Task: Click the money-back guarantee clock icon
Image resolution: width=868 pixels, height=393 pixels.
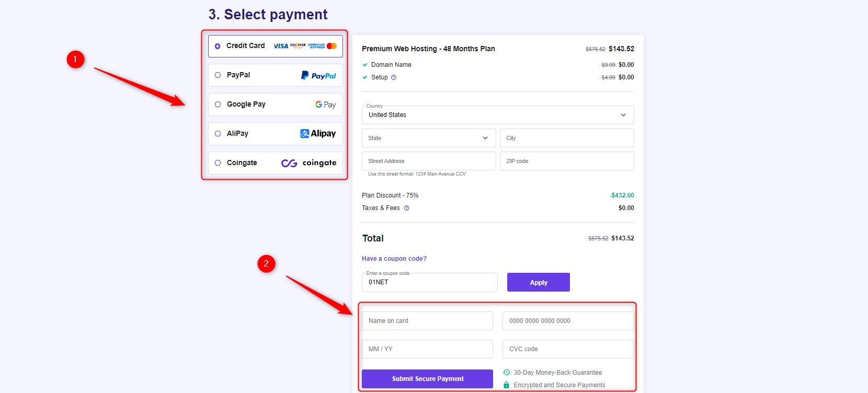Action: [506, 373]
